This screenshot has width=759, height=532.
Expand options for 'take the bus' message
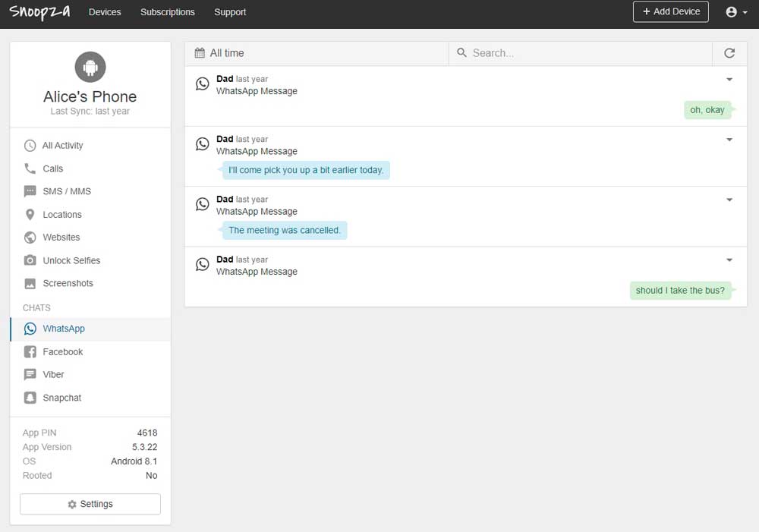[729, 260]
